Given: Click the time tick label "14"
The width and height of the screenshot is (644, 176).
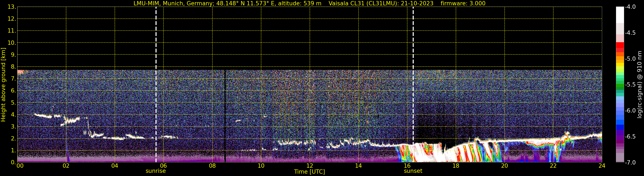Looking at the screenshot, I should point(358,166).
